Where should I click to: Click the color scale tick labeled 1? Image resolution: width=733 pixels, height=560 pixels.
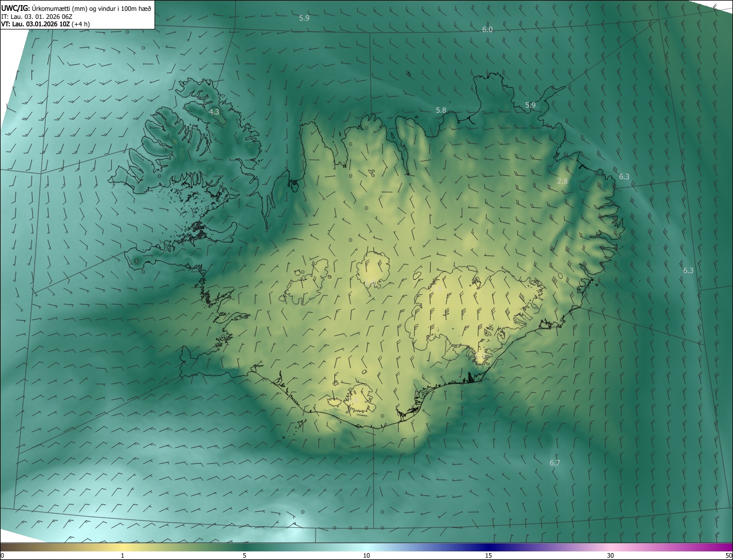[123, 555]
